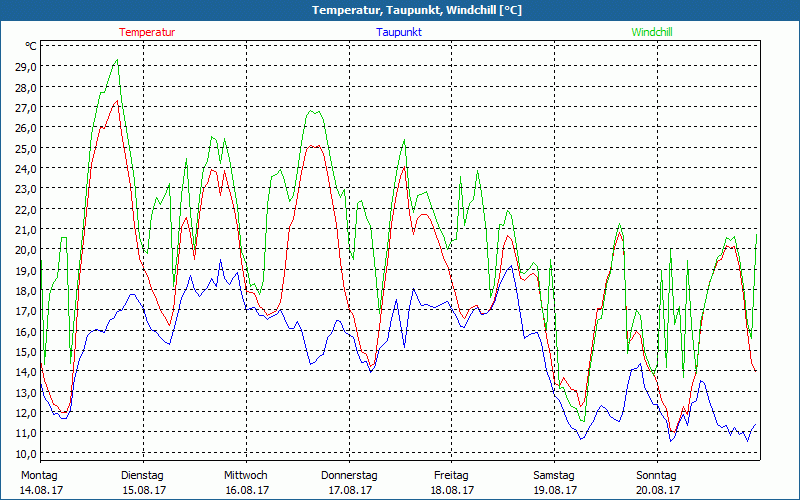Select the green 'Windchill' legend label
This screenshot has height=500, width=800.
click(652, 32)
